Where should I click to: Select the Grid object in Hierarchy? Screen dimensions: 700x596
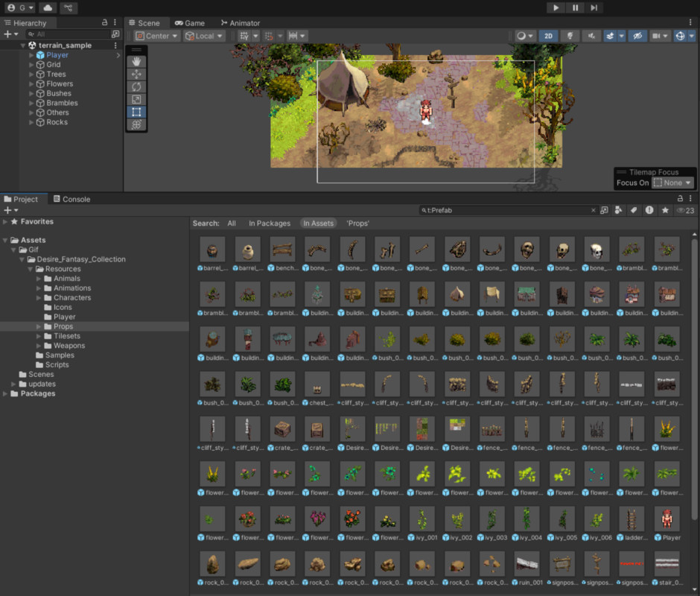tap(53, 64)
